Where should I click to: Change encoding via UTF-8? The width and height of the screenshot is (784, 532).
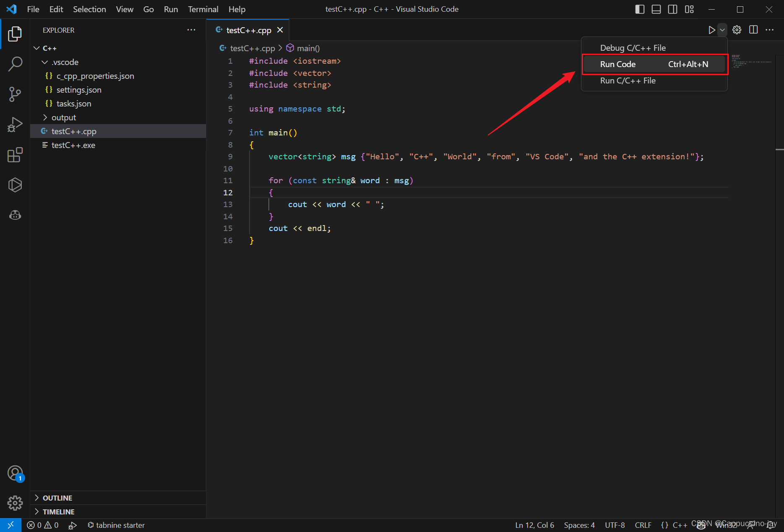click(x=615, y=525)
